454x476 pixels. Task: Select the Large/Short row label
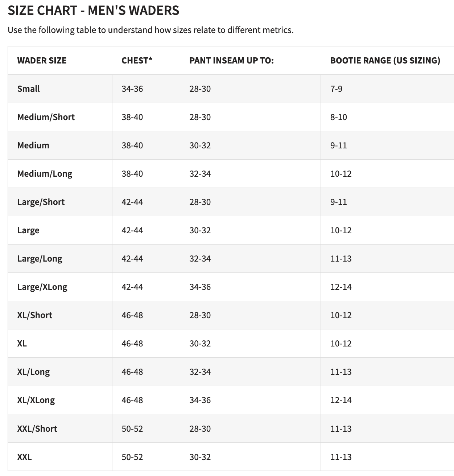pyautogui.click(x=41, y=202)
